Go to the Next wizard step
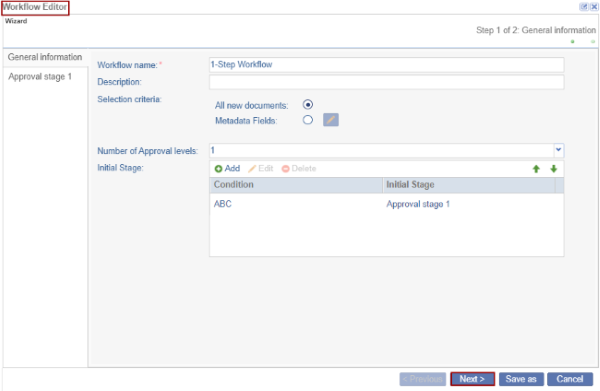The image size is (600, 391). tap(472, 379)
